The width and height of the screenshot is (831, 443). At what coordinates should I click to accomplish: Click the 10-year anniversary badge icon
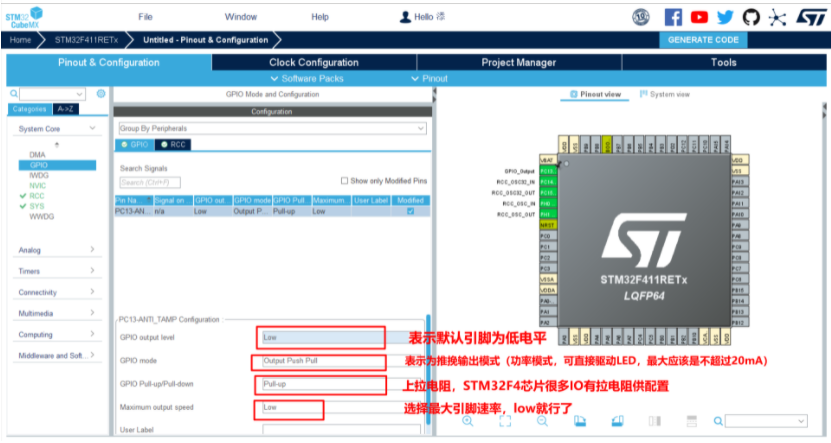[641, 17]
